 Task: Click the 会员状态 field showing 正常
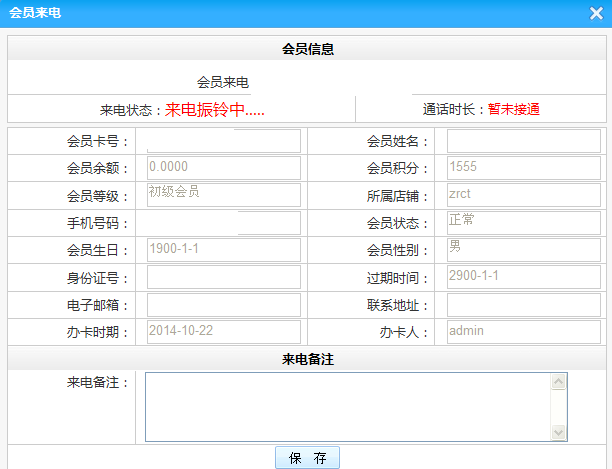pyautogui.click(x=523, y=223)
